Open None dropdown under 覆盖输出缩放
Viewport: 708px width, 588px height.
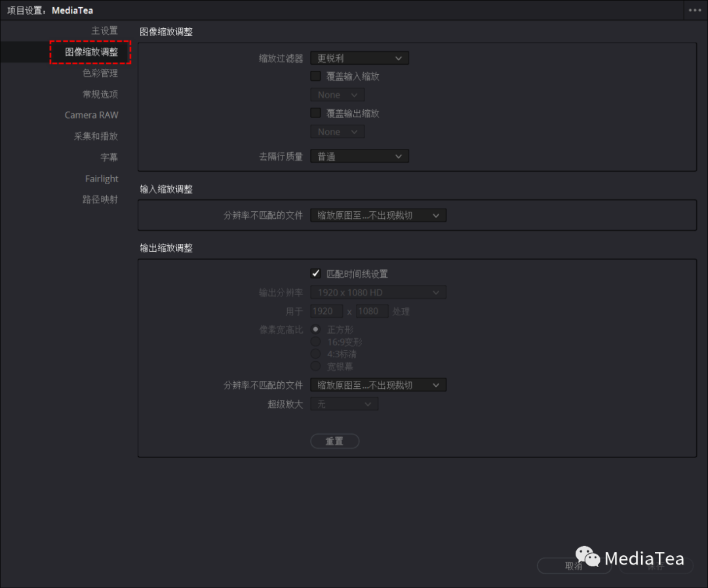pos(338,132)
